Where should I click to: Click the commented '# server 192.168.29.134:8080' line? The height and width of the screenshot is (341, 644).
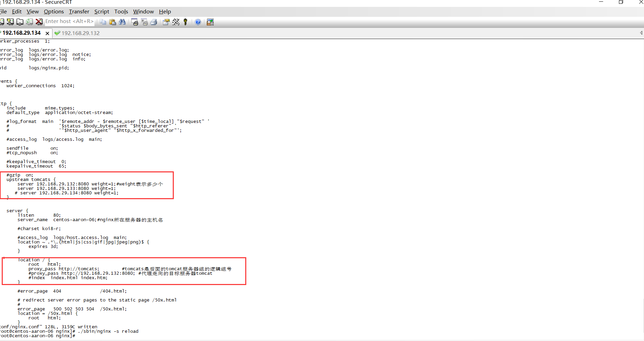[x=67, y=193]
